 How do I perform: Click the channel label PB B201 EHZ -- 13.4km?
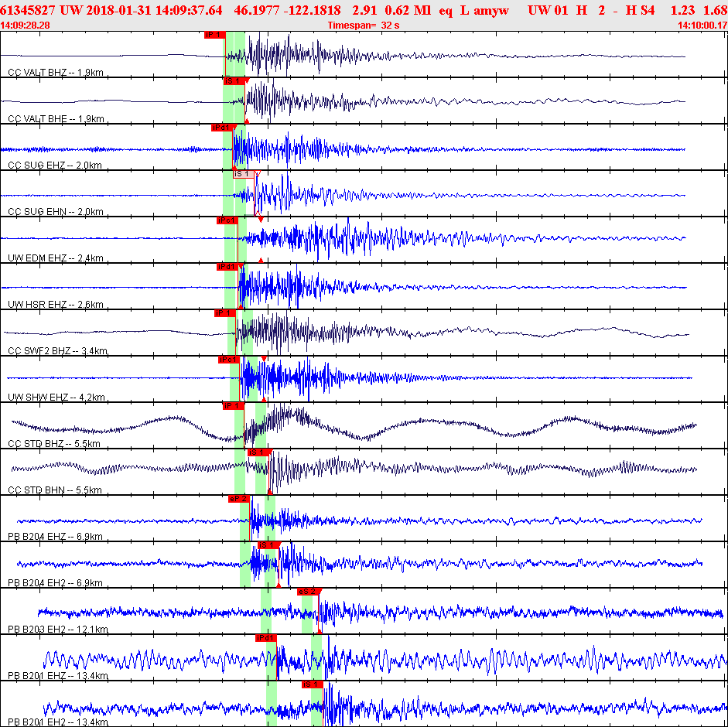point(58,675)
